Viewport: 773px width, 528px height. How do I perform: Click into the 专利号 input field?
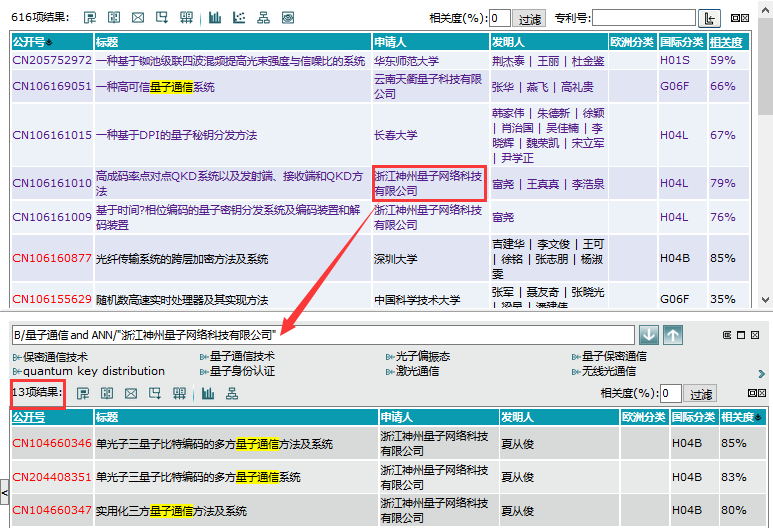pos(643,18)
